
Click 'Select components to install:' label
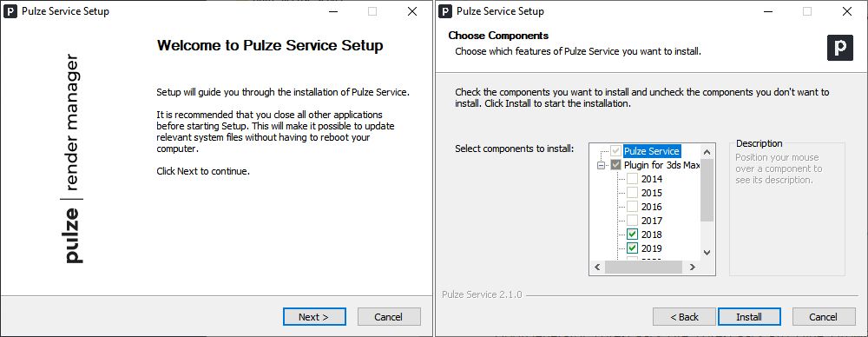click(x=514, y=149)
